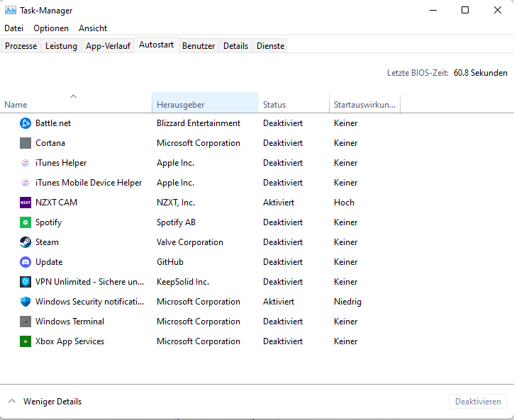This screenshot has width=514, height=420.
Task: Click the Blizzard Entertainment publisher cell
Action: (199, 123)
